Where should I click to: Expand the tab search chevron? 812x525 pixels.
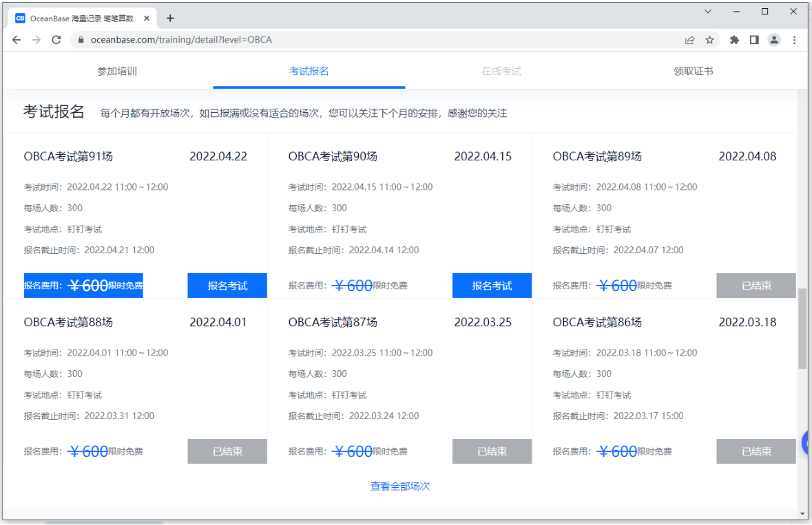707,12
